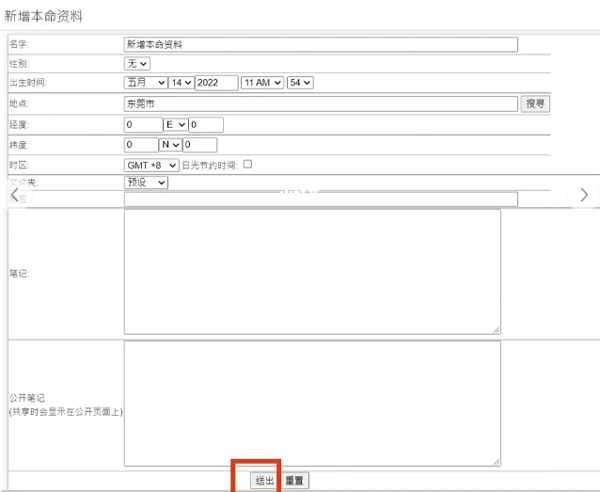600x492 pixels.
Task: Click the 重置 reset button
Action: point(294,481)
